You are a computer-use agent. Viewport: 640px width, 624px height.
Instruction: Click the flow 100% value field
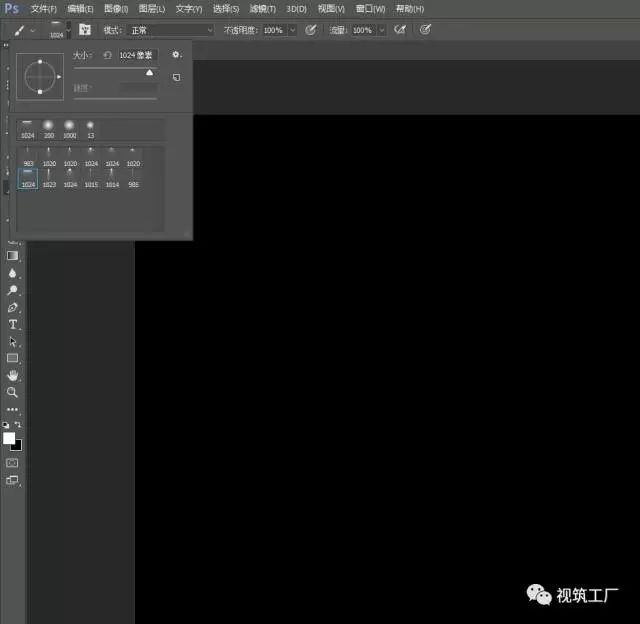coord(364,30)
